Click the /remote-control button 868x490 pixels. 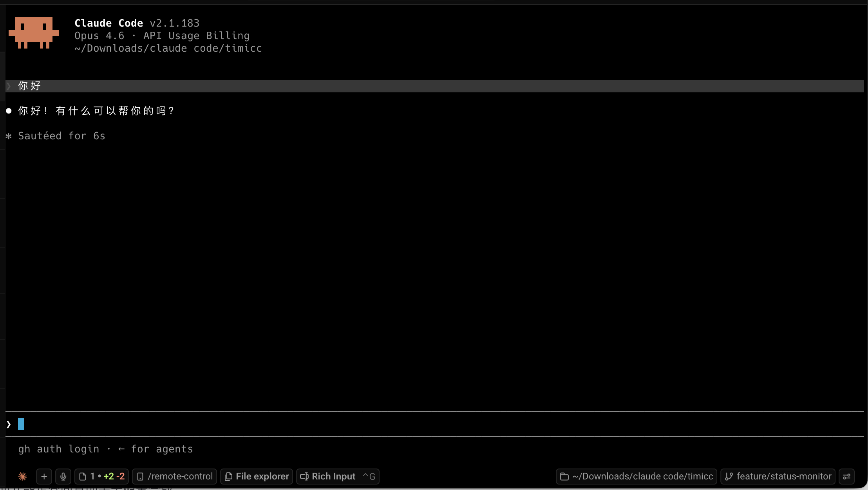point(175,476)
